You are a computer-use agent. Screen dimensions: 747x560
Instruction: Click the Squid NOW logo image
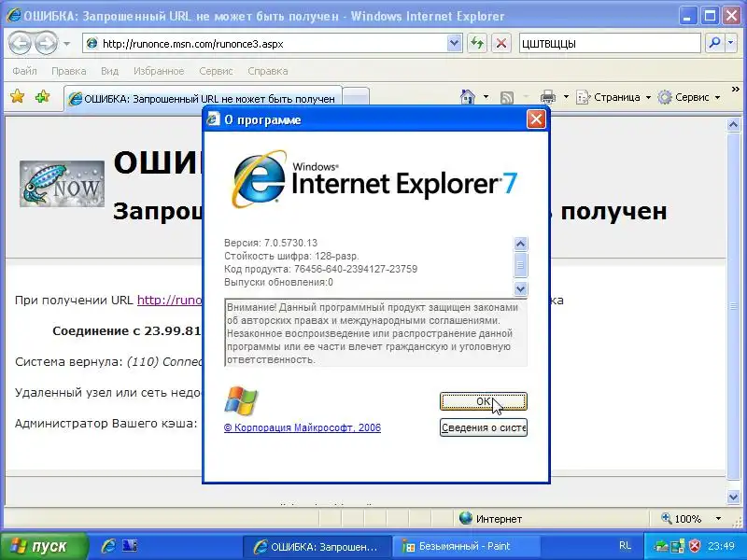62,184
